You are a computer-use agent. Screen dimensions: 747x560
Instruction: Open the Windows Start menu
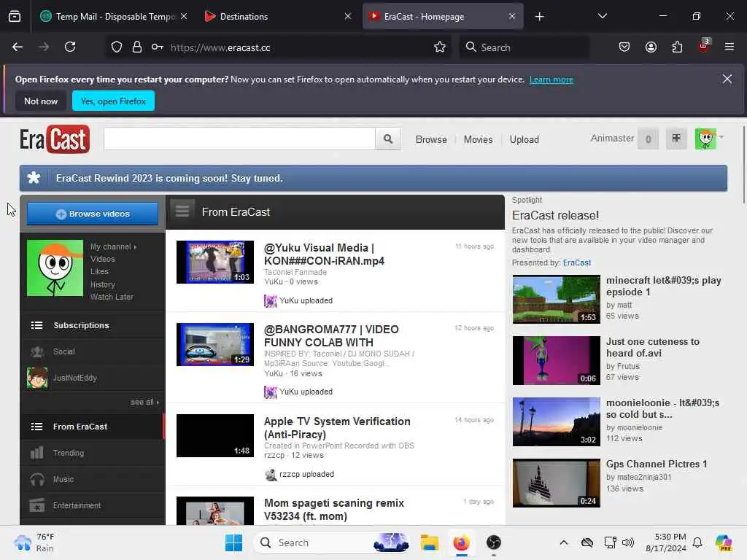click(233, 542)
